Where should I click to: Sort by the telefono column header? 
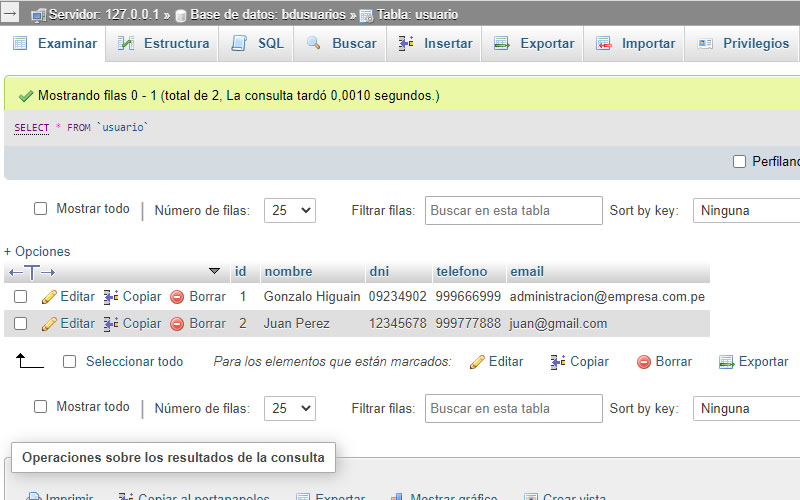point(461,271)
